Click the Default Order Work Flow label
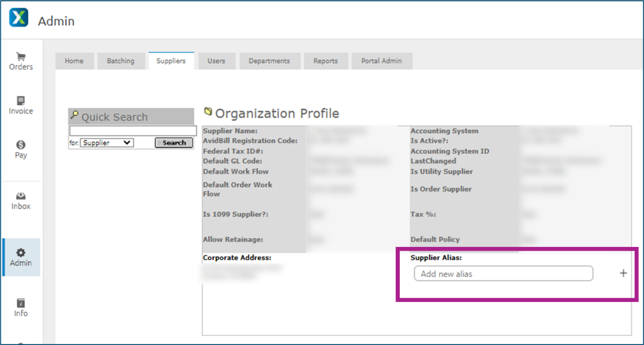Image resolution: width=644 pixels, height=345 pixels. (x=238, y=189)
